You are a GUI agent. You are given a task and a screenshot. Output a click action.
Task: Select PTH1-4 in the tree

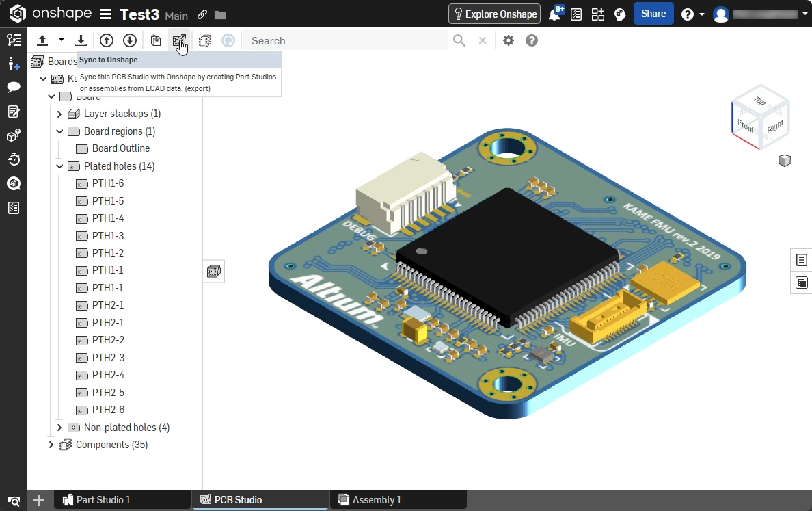tap(108, 218)
